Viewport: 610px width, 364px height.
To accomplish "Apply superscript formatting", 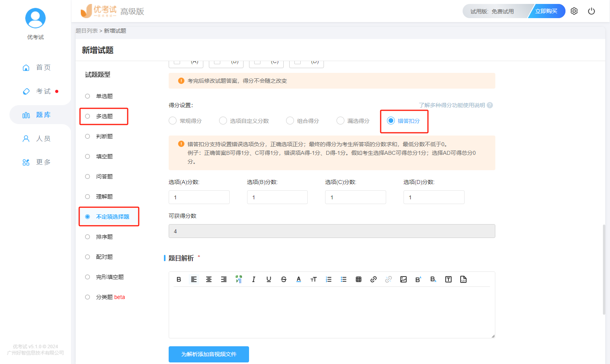I will click(x=418, y=279).
